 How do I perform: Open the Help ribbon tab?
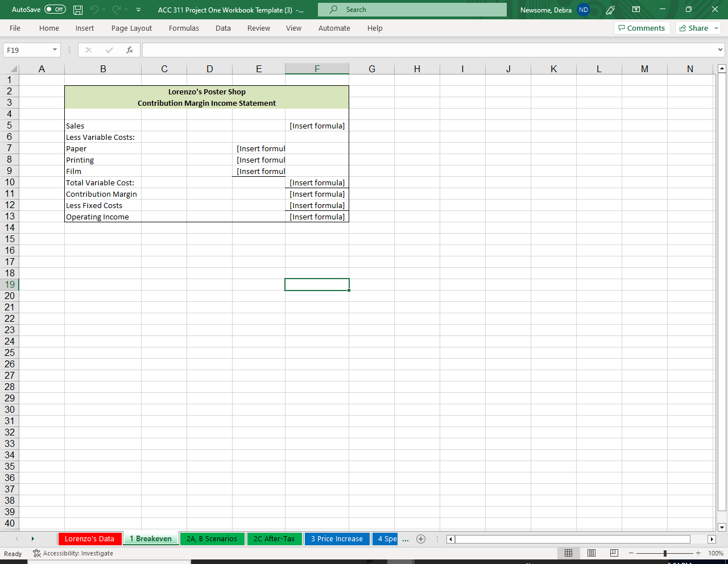[x=375, y=28]
